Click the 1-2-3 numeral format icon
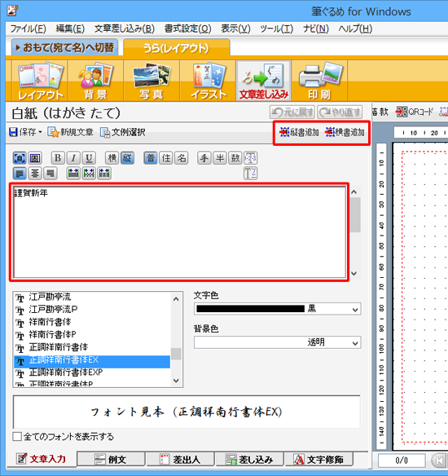 pyautogui.click(x=251, y=158)
